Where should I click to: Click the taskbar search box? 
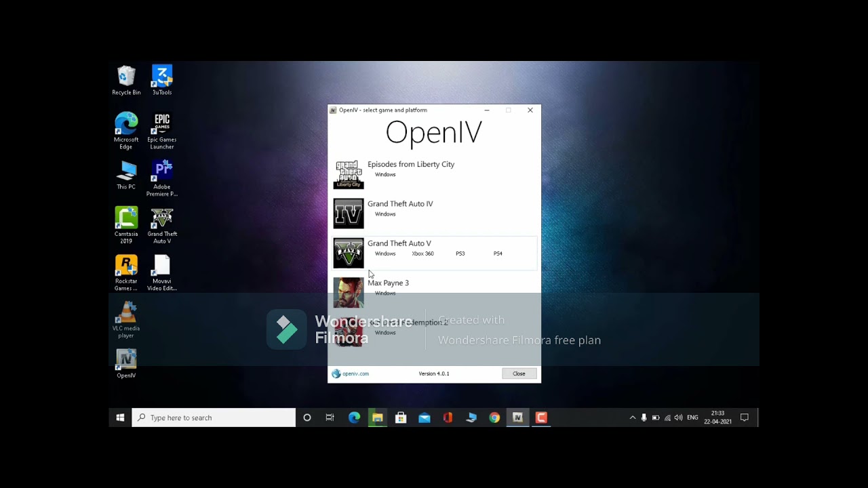(x=214, y=418)
